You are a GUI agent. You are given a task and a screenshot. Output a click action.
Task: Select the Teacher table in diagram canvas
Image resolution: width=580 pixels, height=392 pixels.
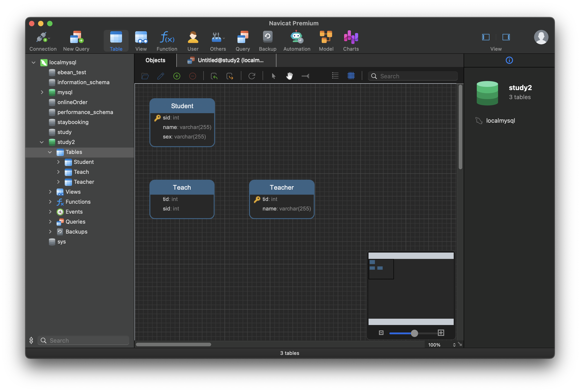click(282, 187)
